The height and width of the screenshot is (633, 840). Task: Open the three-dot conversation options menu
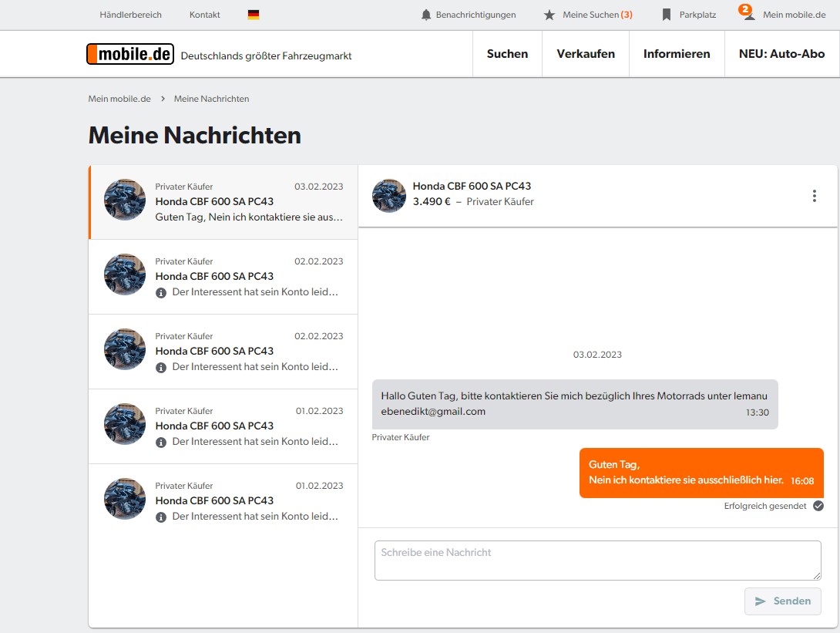tap(814, 196)
